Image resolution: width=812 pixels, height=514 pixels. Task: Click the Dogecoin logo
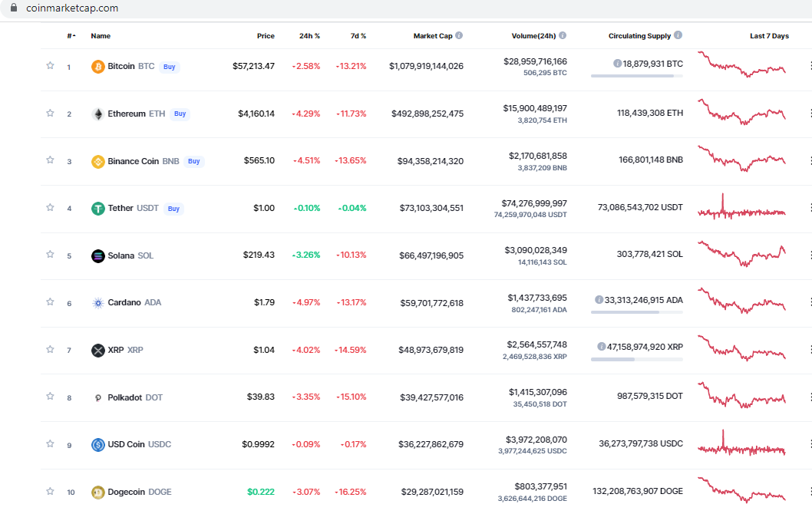(x=98, y=493)
